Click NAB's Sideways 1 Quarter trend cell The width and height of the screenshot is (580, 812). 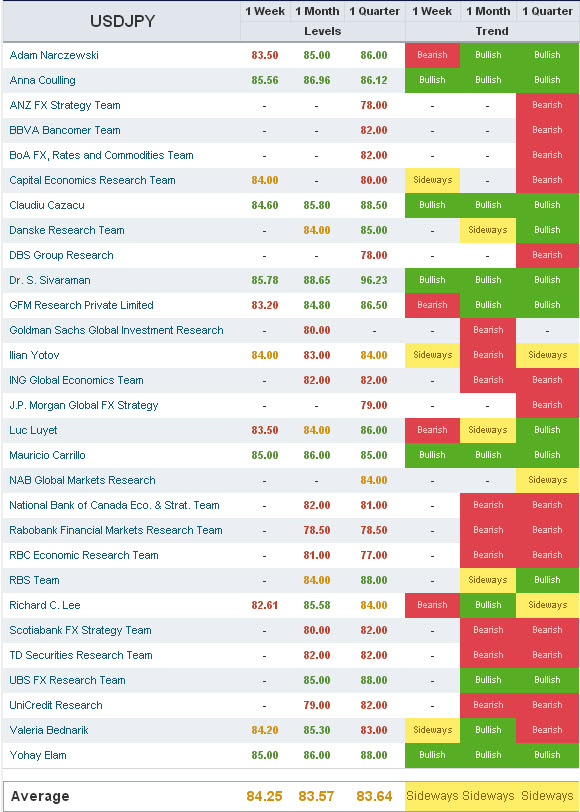tap(548, 480)
